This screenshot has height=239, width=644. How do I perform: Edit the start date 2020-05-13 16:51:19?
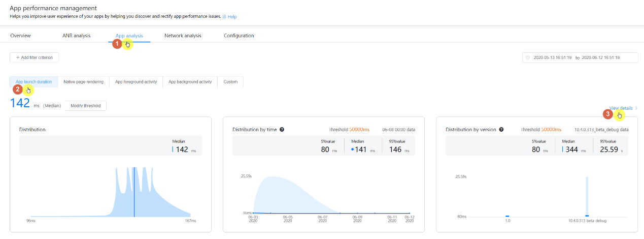coord(552,57)
